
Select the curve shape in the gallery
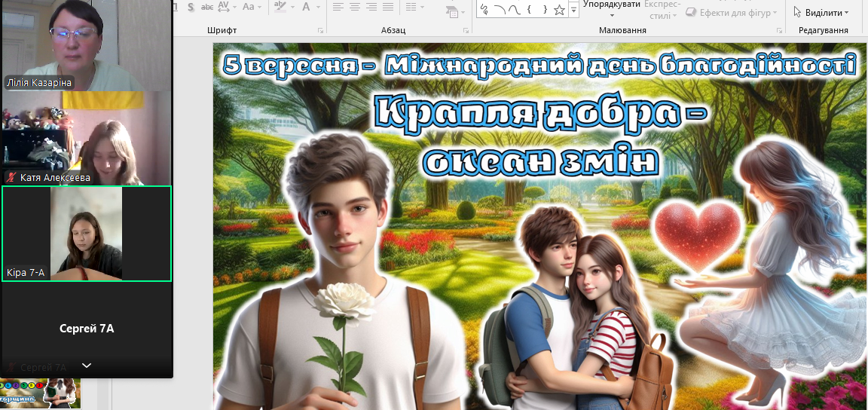(515, 10)
